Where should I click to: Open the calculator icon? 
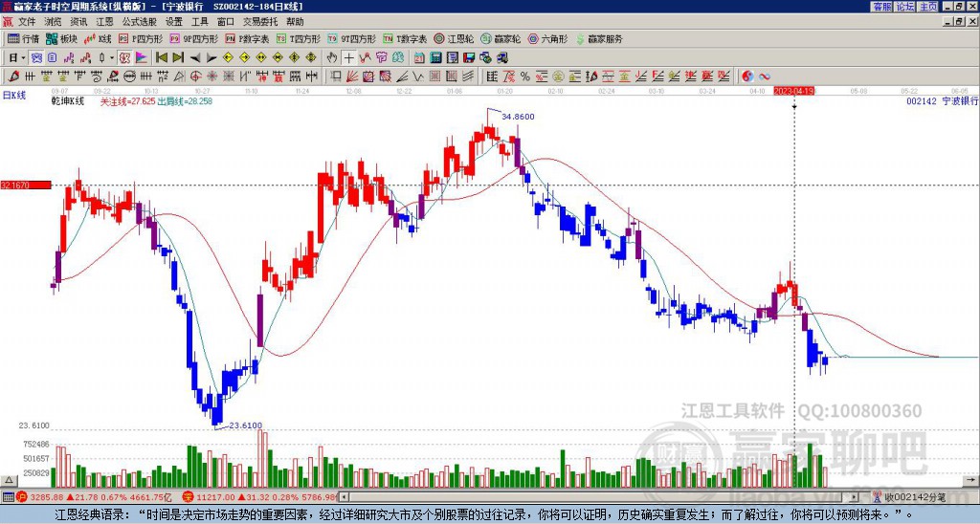tap(435, 58)
